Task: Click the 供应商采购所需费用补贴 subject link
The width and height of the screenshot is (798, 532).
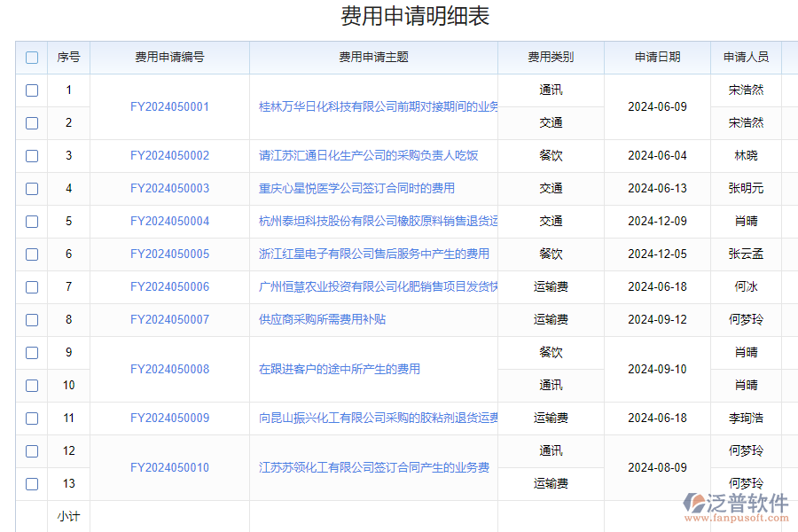Action: coord(322,319)
